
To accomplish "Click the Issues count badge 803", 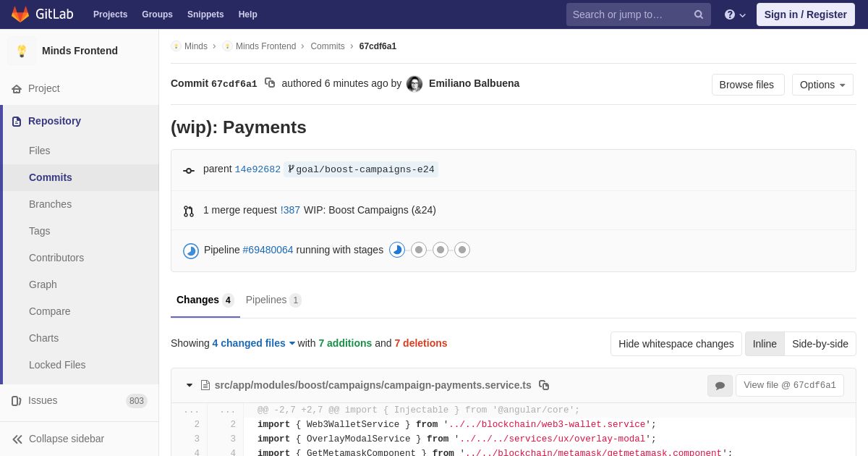I will point(137,401).
